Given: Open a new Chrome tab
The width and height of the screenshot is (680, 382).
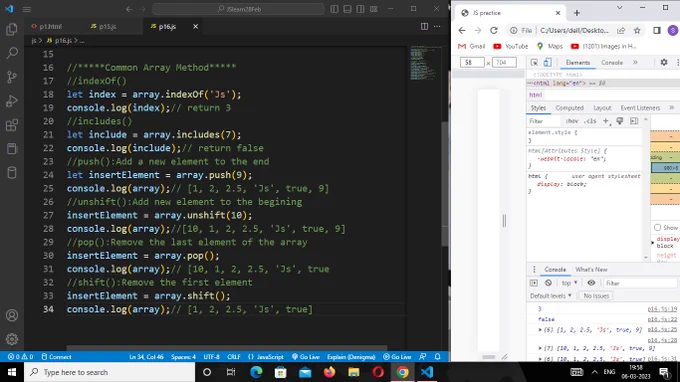Looking at the screenshot, I should [576, 13].
